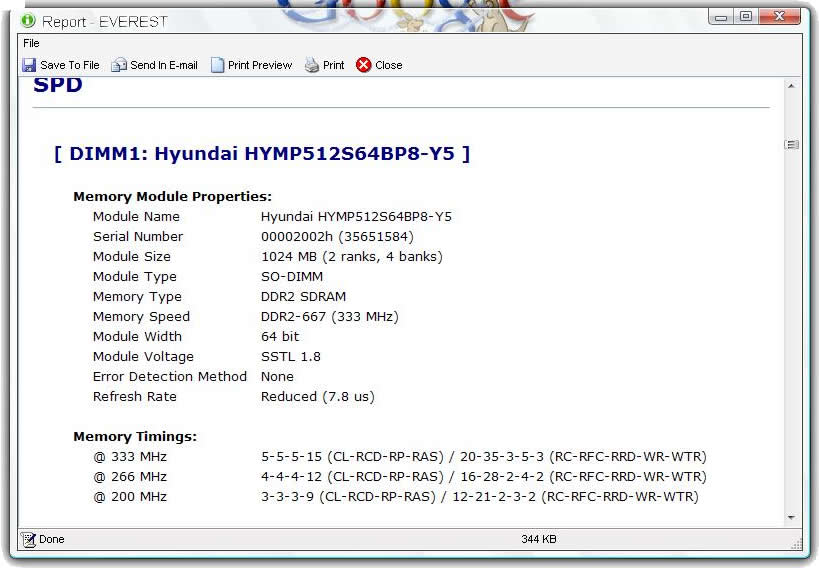Click the Send In E-mail envelope icon
This screenshot has height=568, width=819.
(119, 65)
